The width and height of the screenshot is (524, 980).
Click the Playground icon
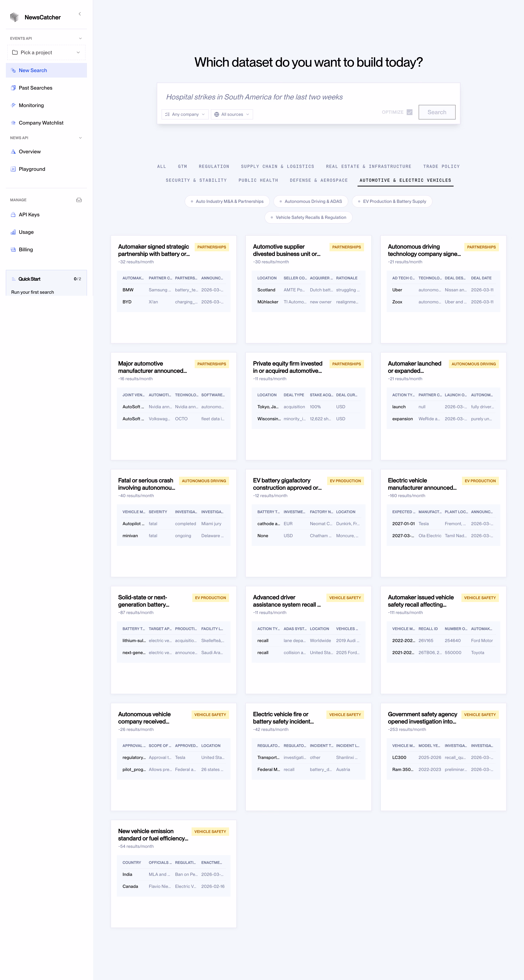point(13,169)
